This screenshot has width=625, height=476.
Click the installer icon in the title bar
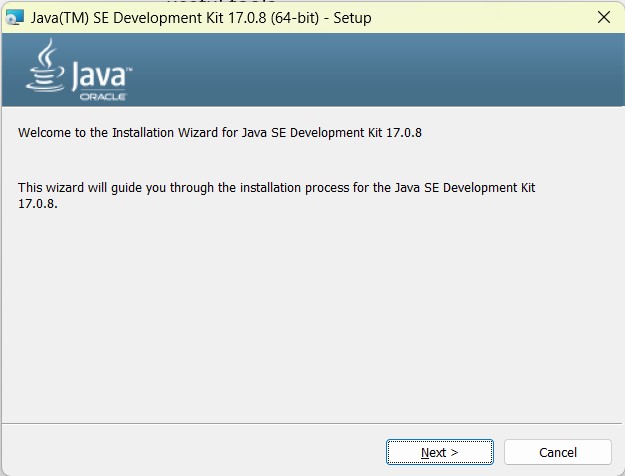(15, 18)
